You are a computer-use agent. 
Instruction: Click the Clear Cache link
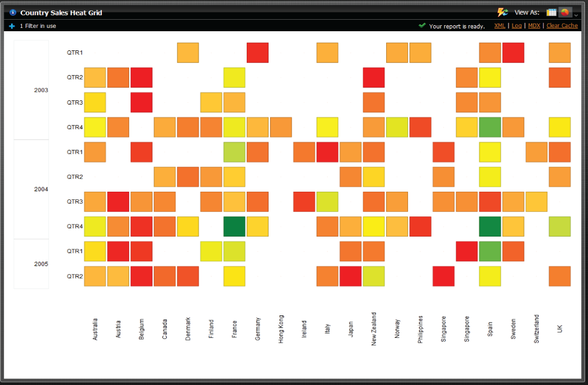[562, 25]
